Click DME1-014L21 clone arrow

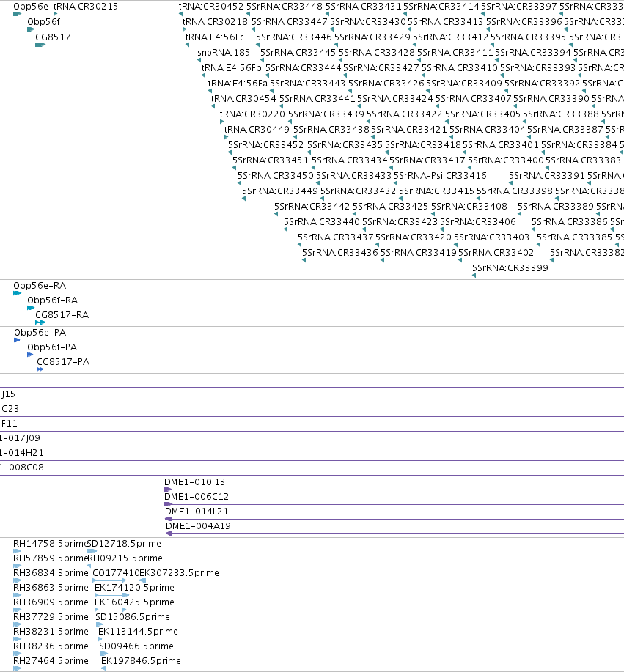169,519
